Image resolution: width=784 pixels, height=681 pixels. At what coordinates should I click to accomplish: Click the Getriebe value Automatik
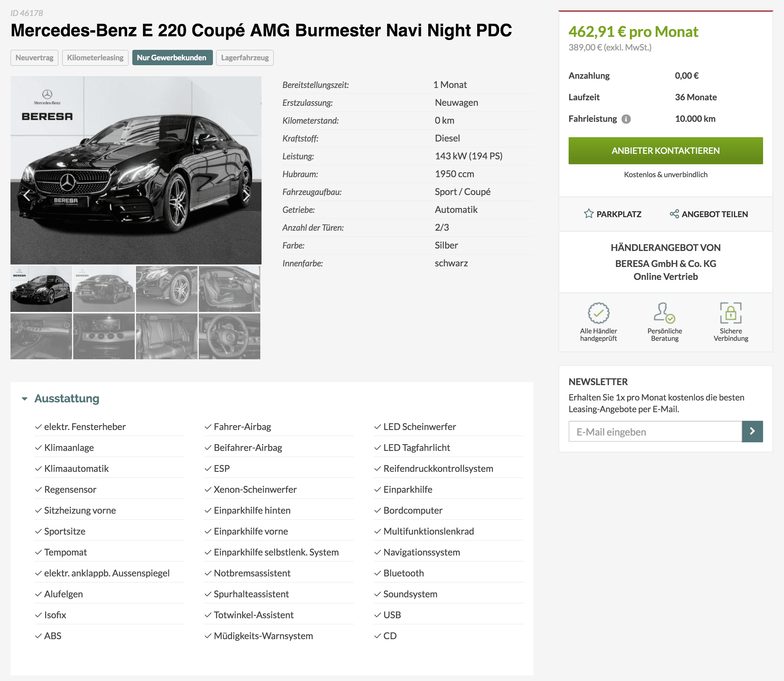coord(456,210)
